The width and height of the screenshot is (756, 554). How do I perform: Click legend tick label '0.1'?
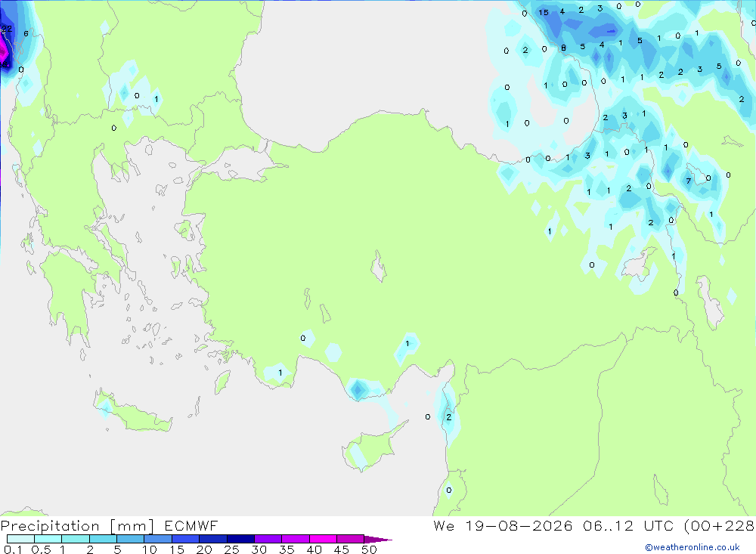click(13, 549)
